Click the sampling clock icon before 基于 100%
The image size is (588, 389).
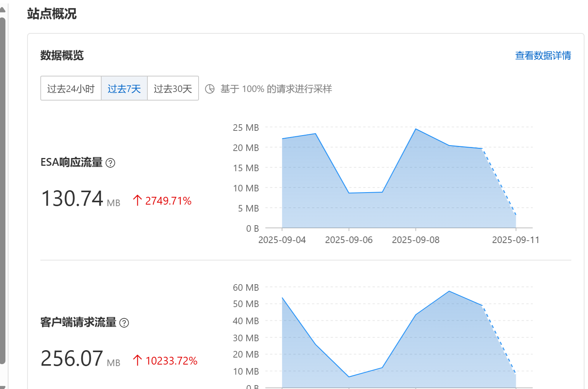pos(210,89)
